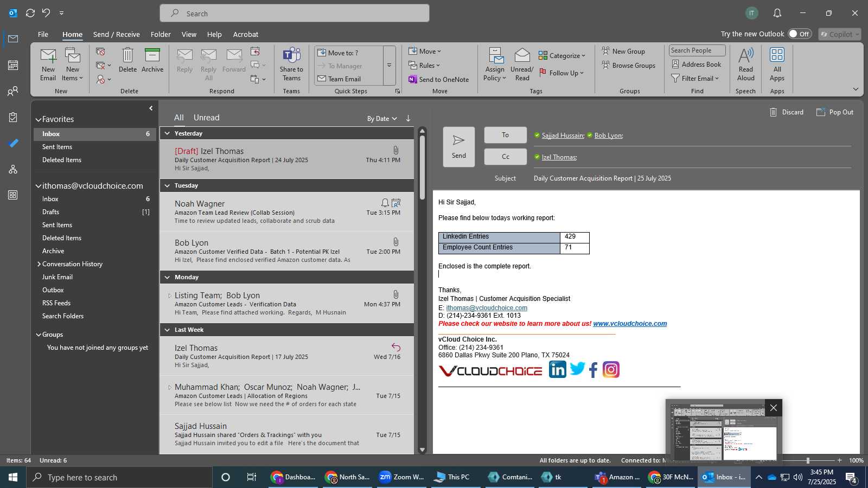Open the Filter Email dropdown
The height and width of the screenshot is (488, 868).
695,78
